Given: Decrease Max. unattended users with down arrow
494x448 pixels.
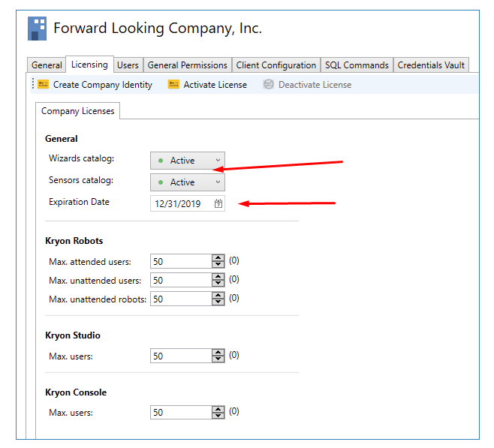Looking at the screenshot, I should click(218, 284).
